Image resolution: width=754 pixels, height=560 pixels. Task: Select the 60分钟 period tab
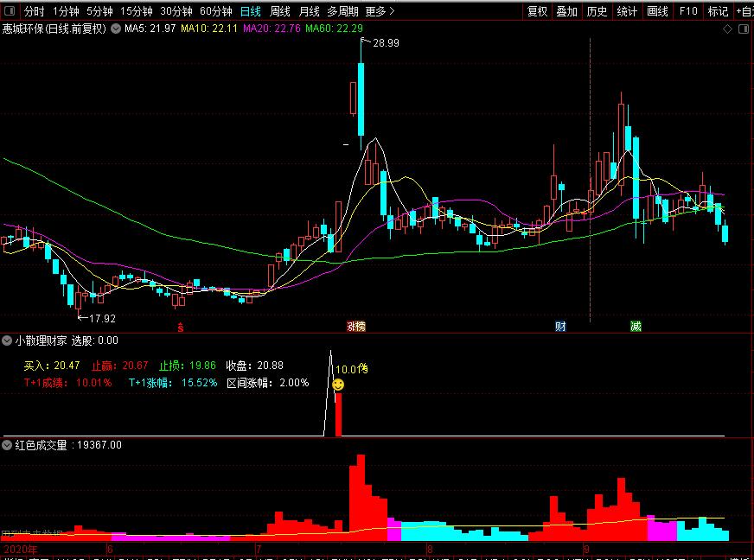[216, 11]
